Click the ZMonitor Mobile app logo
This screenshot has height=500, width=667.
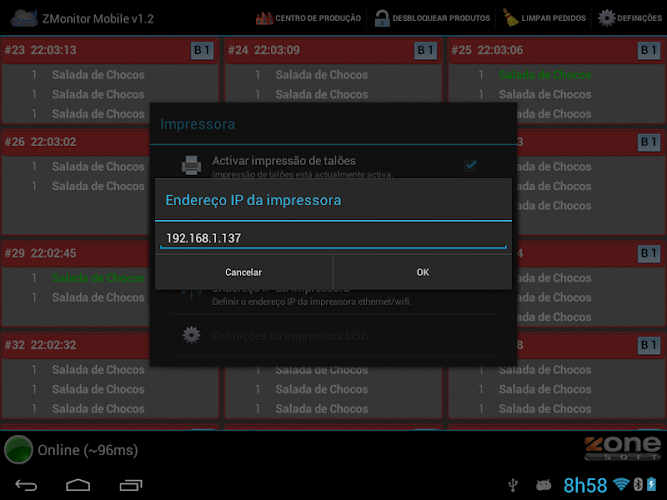(24, 18)
